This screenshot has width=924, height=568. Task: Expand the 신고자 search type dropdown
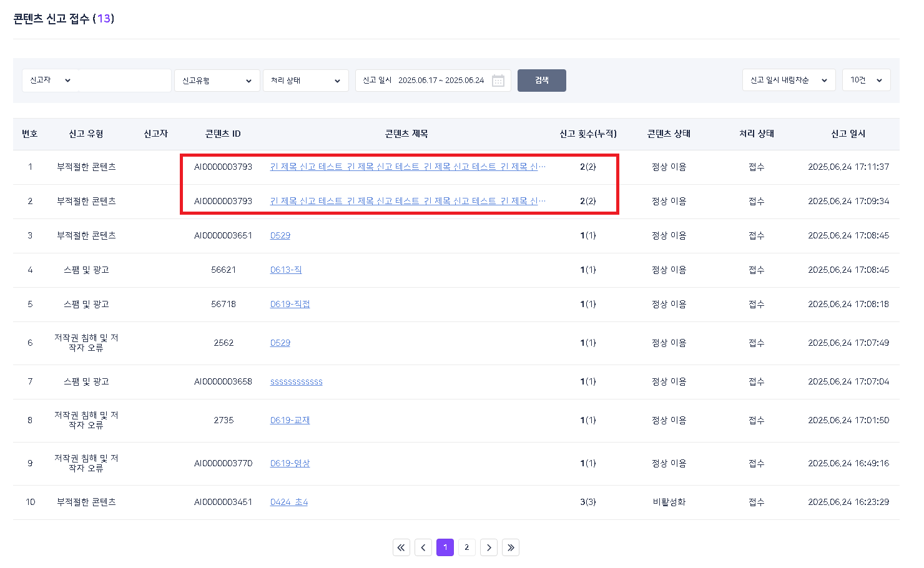51,81
